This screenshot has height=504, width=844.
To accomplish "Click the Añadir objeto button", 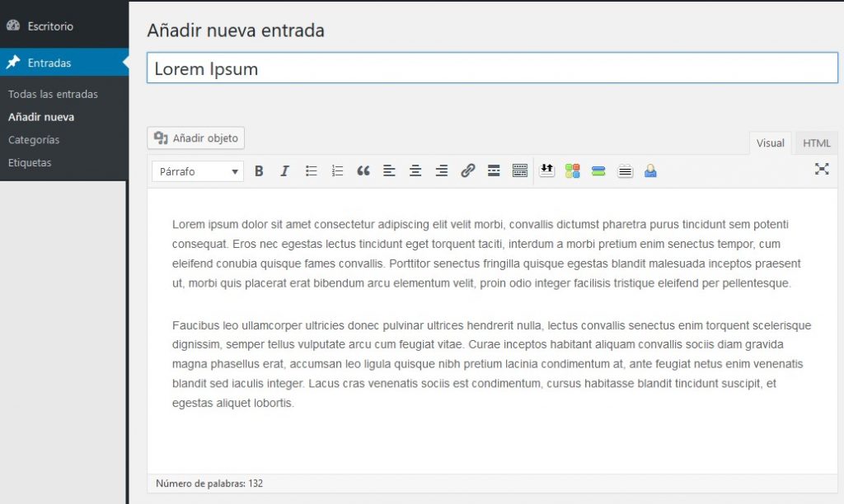I will click(x=196, y=138).
